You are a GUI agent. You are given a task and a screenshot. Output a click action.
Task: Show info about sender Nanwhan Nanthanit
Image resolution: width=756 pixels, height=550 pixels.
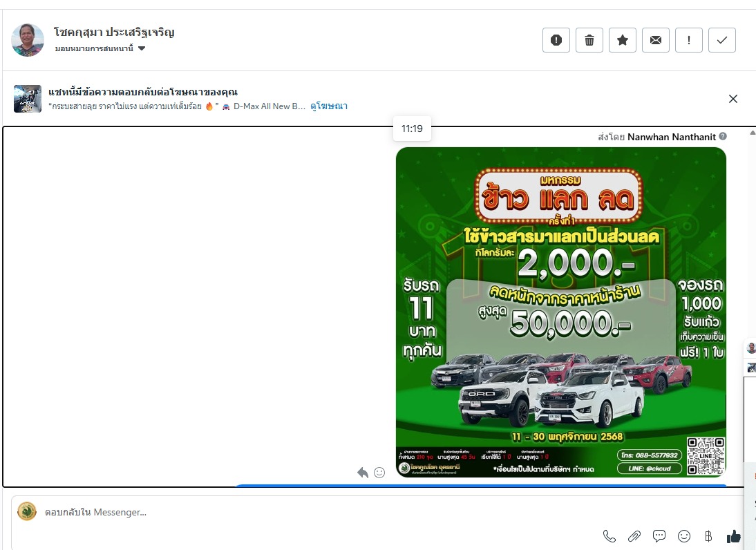723,136
